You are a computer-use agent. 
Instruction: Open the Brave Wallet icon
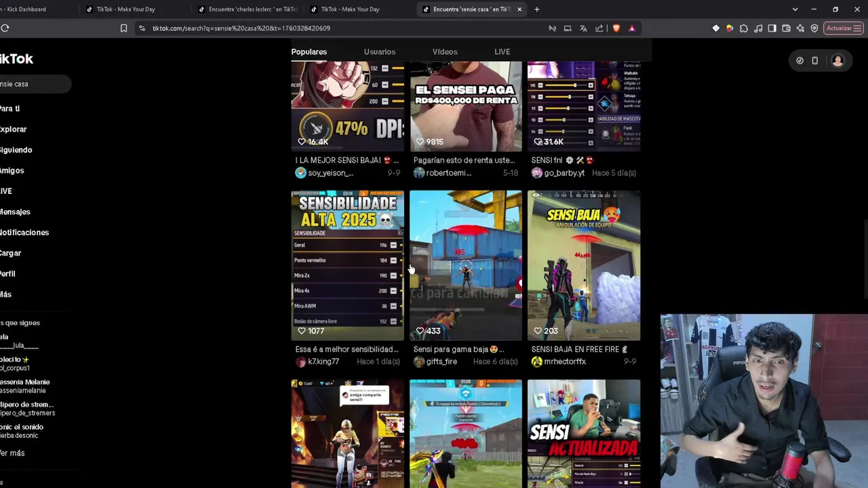point(787,28)
